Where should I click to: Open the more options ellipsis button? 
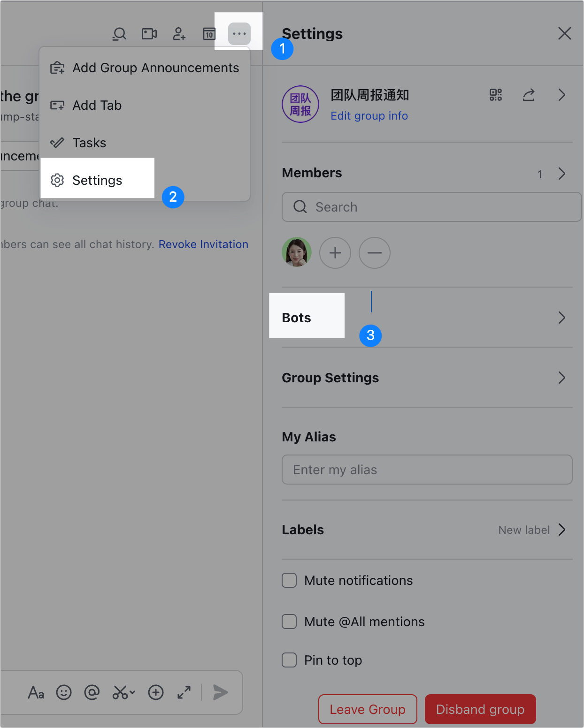tap(239, 34)
